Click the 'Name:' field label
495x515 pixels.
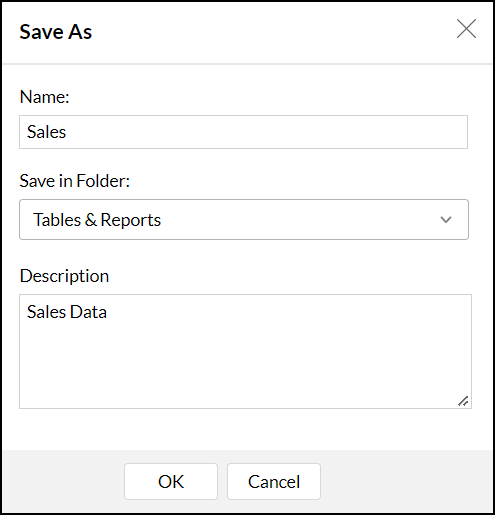pyautogui.click(x=44, y=97)
